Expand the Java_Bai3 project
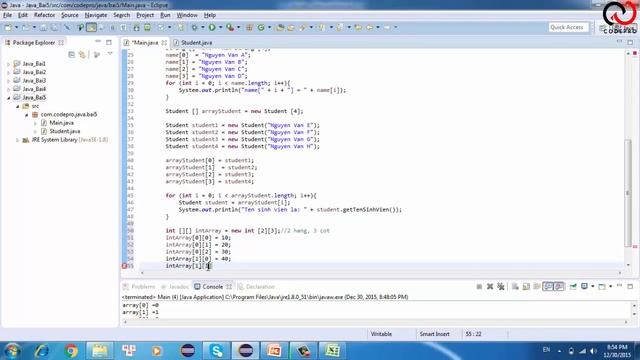 [x=9, y=81]
